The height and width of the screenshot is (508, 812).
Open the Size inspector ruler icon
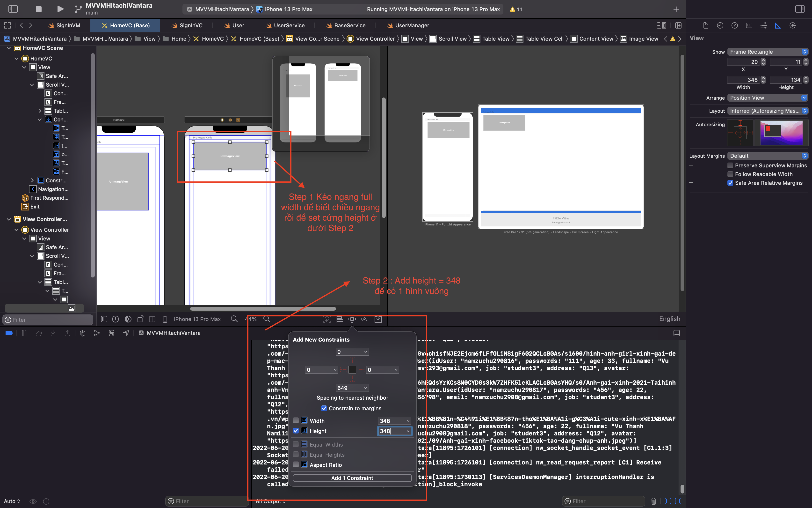(778, 26)
